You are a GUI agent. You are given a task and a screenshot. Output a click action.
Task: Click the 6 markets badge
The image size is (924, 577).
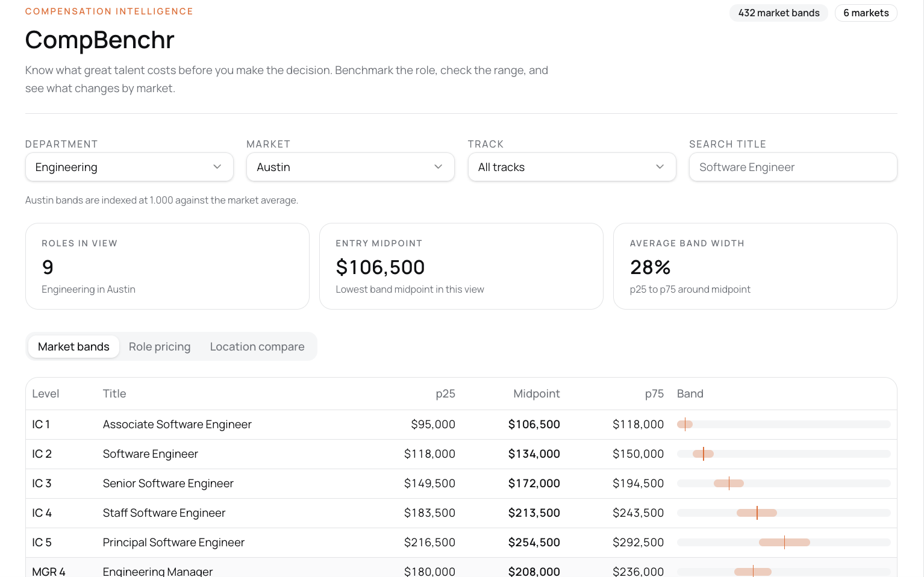click(x=866, y=13)
